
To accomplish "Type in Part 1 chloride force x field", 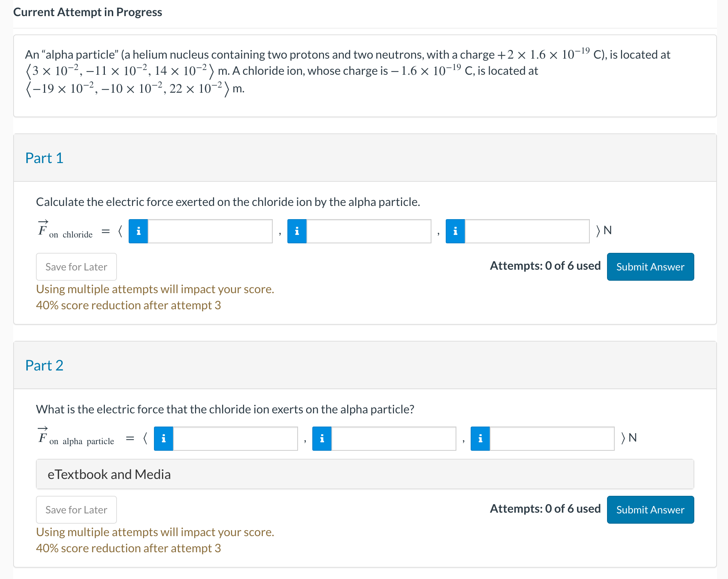I will (210, 231).
